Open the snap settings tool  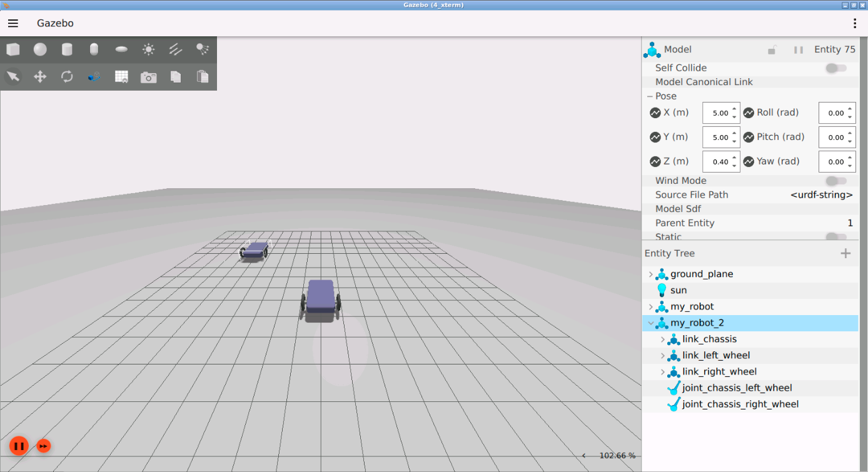(x=94, y=76)
